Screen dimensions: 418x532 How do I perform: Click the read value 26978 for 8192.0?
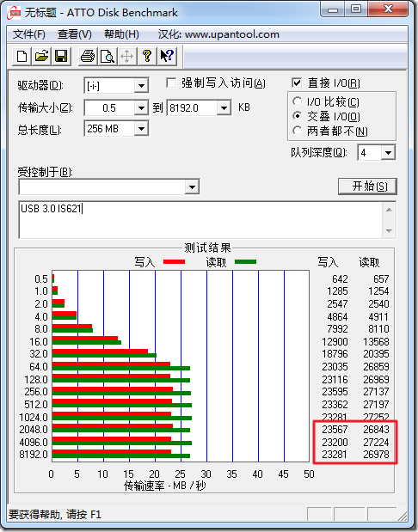(x=376, y=455)
